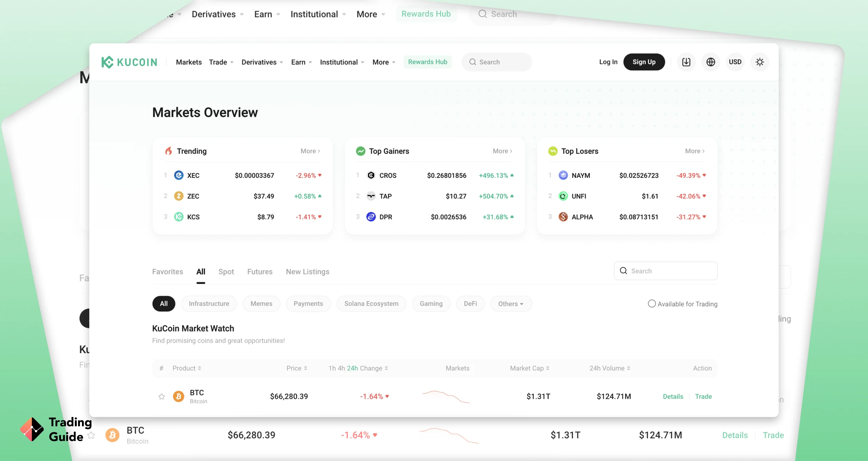Image resolution: width=868 pixels, height=461 pixels.
Task: Click the ZEC coin icon in Trending
Action: (179, 196)
